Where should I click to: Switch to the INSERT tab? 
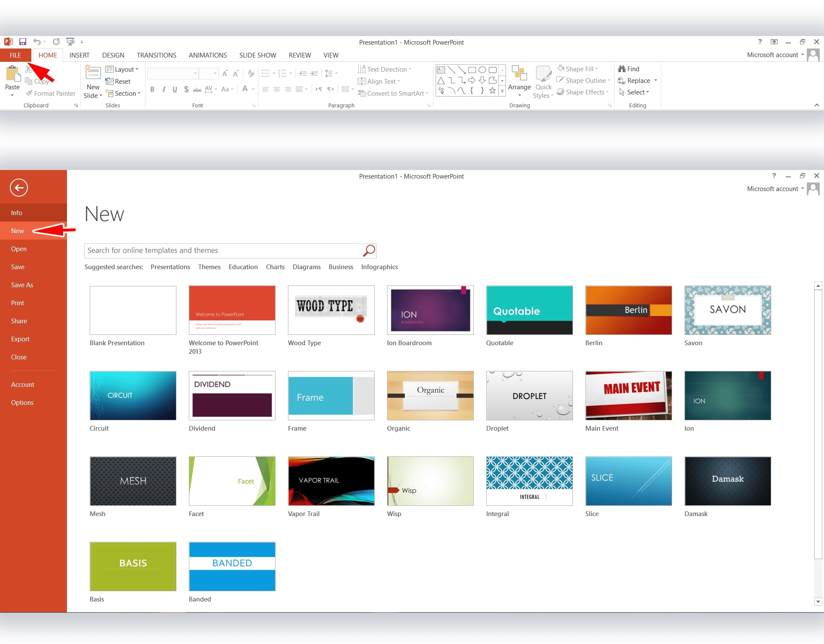[x=79, y=55]
